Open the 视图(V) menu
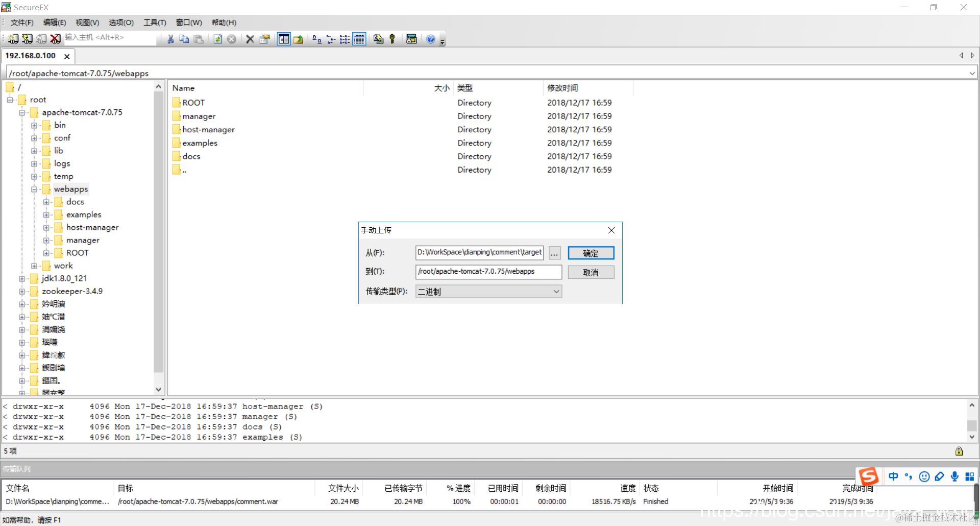 (x=87, y=22)
